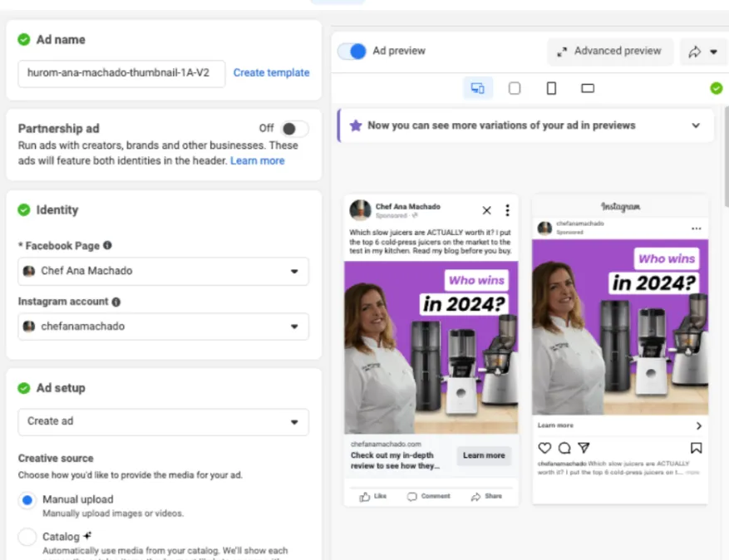The image size is (729, 560).
Task: Click the Catalog sparkle icon
Action: tap(87, 536)
